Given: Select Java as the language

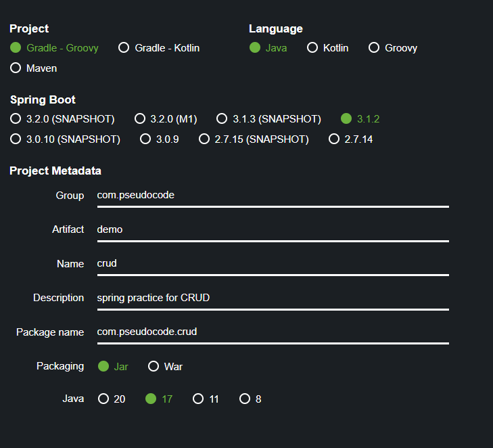Looking at the screenshot, I should pyautogui.click(x=268, y=48).
